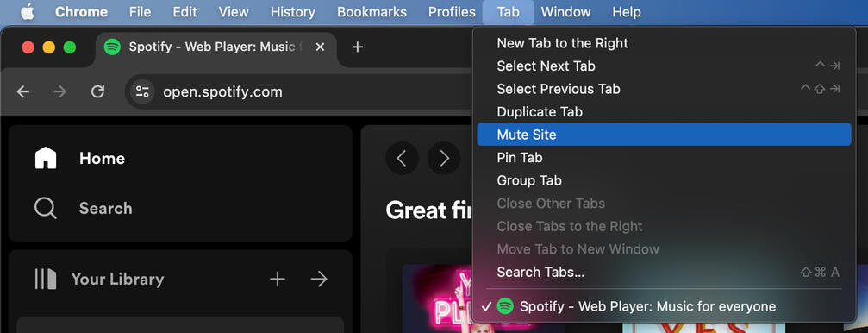Open the History menu
868x333 pixels.
pos(293,11)
